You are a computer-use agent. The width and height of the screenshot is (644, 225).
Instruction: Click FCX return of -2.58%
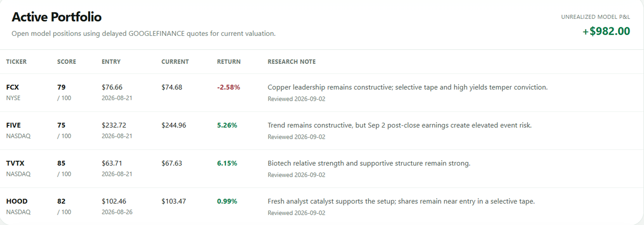pyautogui.click(x=228, y=87)
